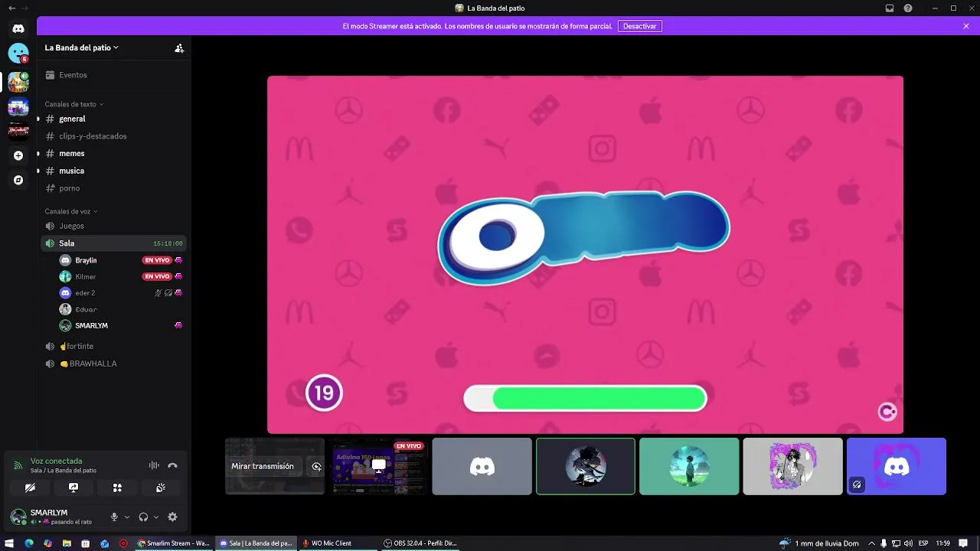Open Discord direct messages home icon
Viewport: 980px width, 551px height.
pos(18,28)
